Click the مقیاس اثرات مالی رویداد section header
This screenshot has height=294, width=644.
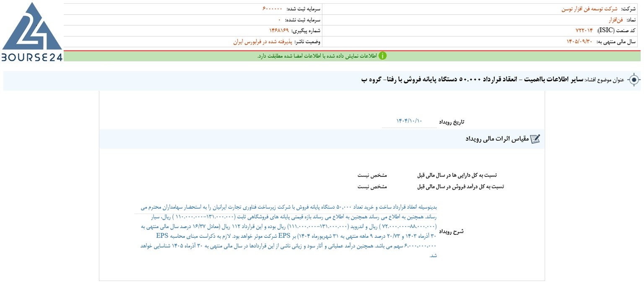[x=322, y=139]
